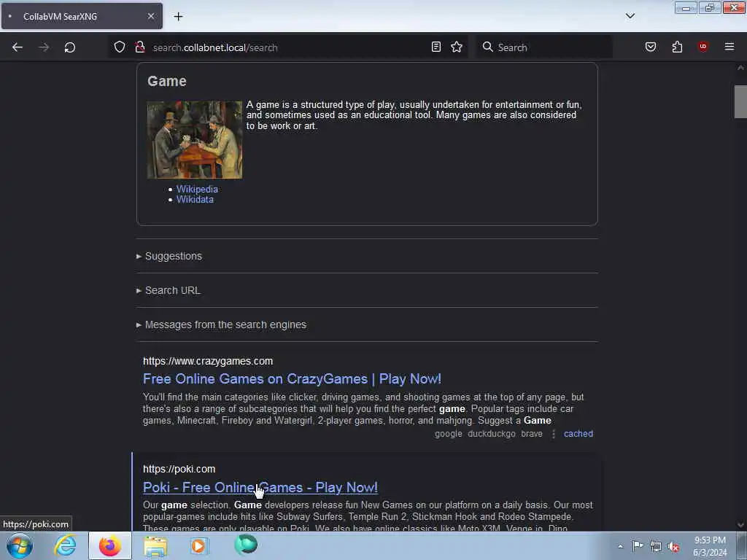Click the network tray icon
The height and width of the screenshot is (560, 747).
point(656,547)
